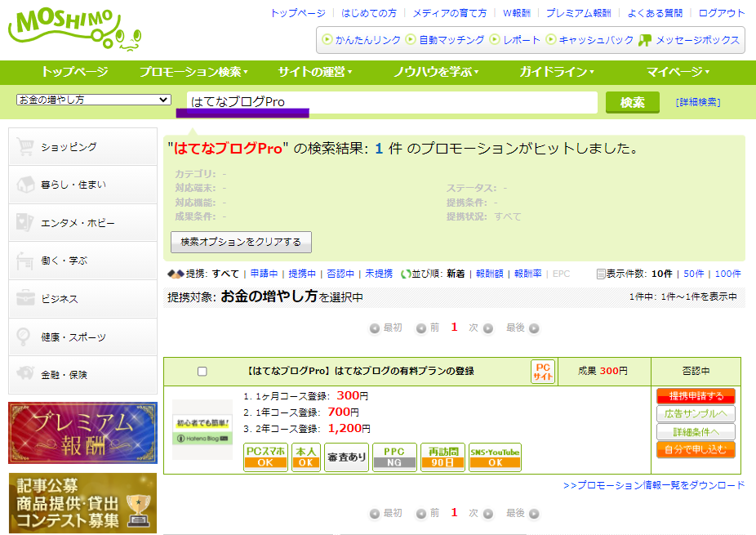756x535 pixels.
Task: Click the ログアウト link
Action: (x=722, y=13)
